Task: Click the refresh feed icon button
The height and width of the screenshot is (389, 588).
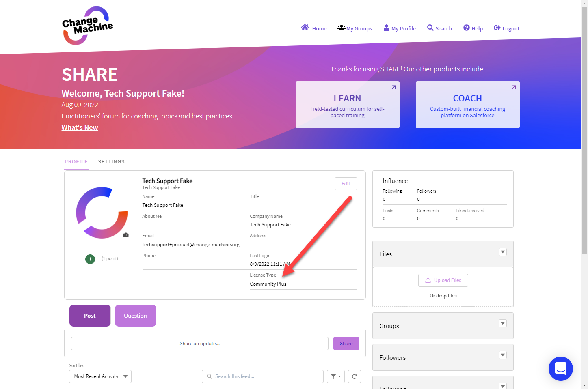Action: 355,376
